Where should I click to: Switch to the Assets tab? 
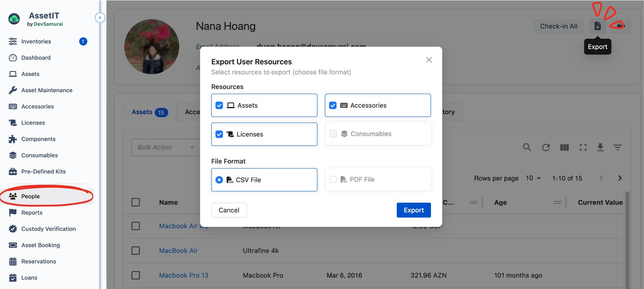[149, 112]
